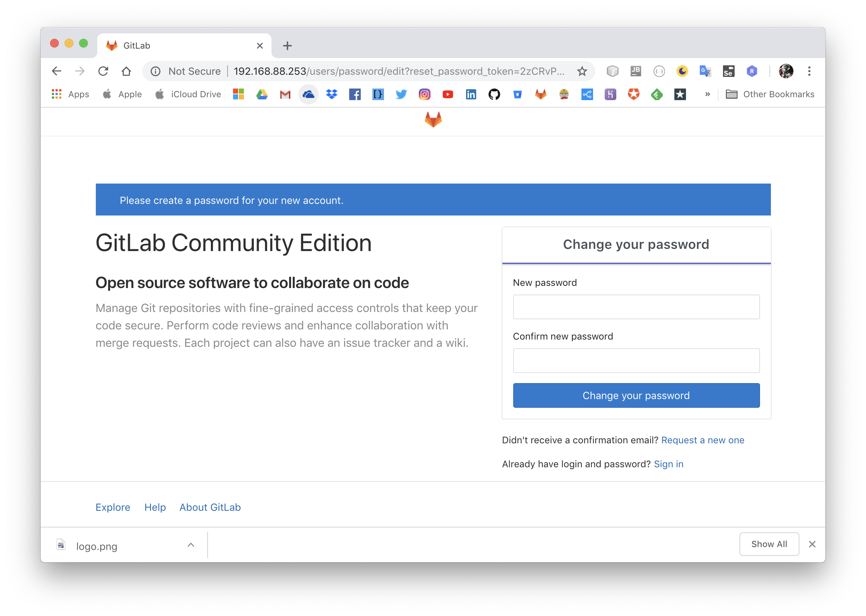Click the Change your password button
Screen dimensions: 866x616
coord(636,395)
